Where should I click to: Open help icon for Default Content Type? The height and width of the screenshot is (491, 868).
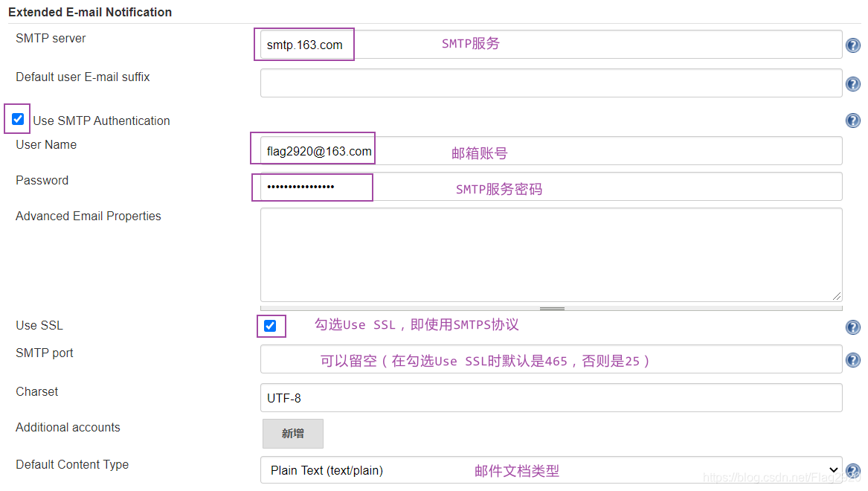pos(853,471)
